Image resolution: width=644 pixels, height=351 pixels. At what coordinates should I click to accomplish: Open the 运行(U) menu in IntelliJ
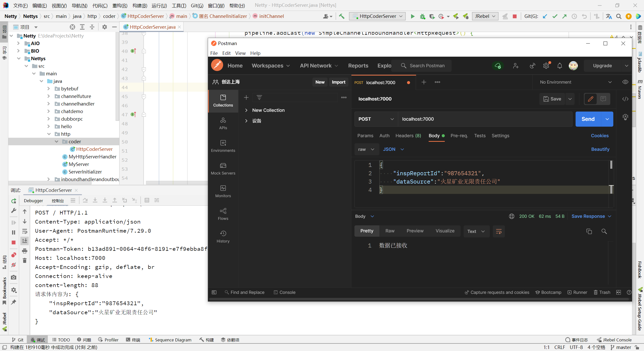coord(159,5)
